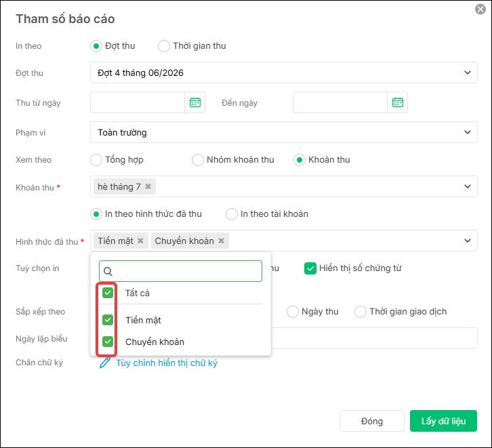
Task: Uncheck 'Tiền mặt' in dropdown list
Action: click(x=108, y=320)
